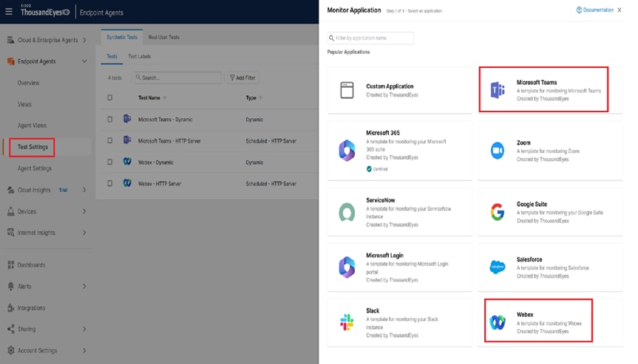The image size is (638, 364).
Task: Click the Devices sidebar icon
Action: (11, 211)
